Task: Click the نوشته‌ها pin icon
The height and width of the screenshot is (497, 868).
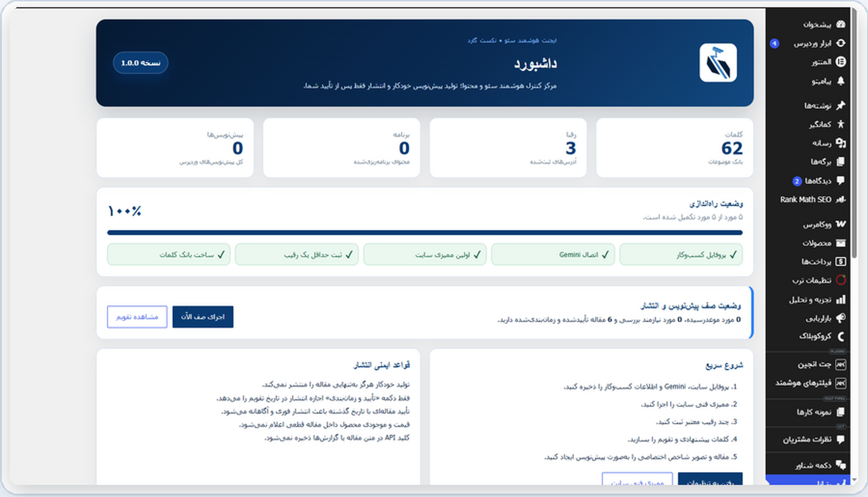Action: coord(841,105)
